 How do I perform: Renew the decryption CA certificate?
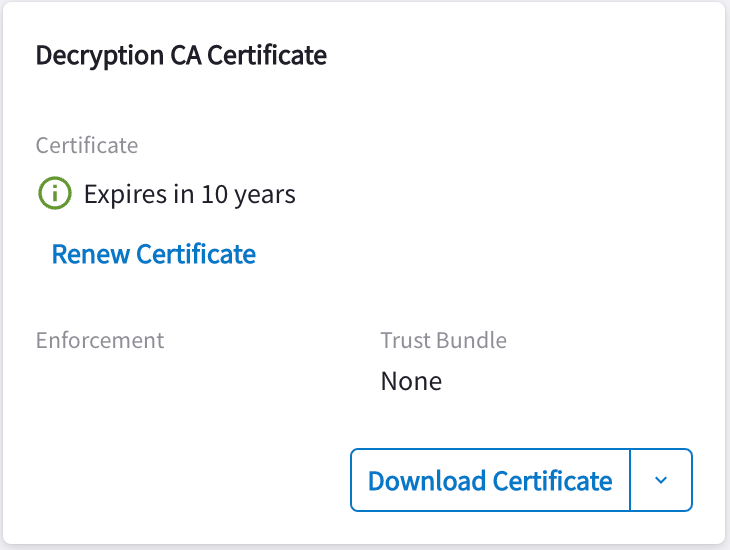pyautogui.click(x=153, y=254)
